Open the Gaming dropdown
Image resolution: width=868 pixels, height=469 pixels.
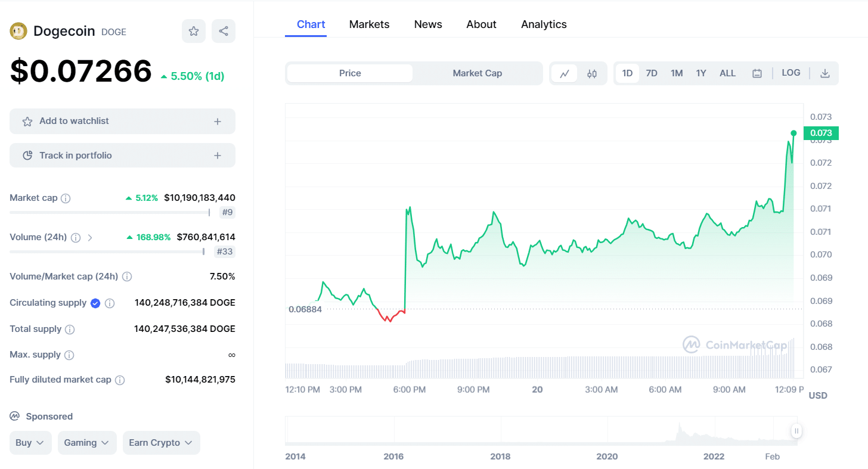coord(87,443)
